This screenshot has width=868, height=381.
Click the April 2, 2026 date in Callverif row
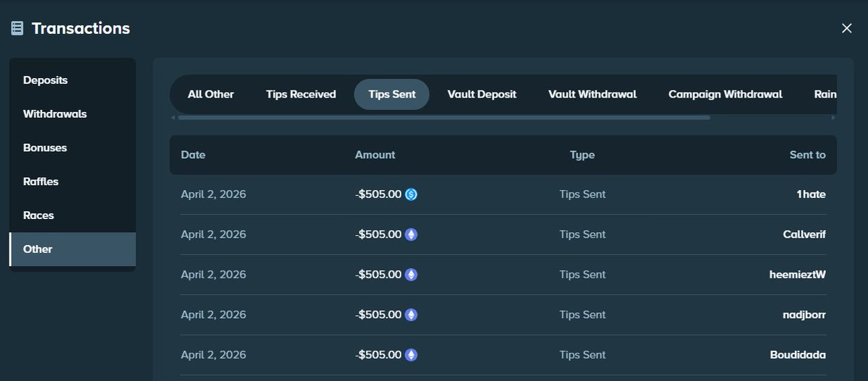tap(213, 234)
